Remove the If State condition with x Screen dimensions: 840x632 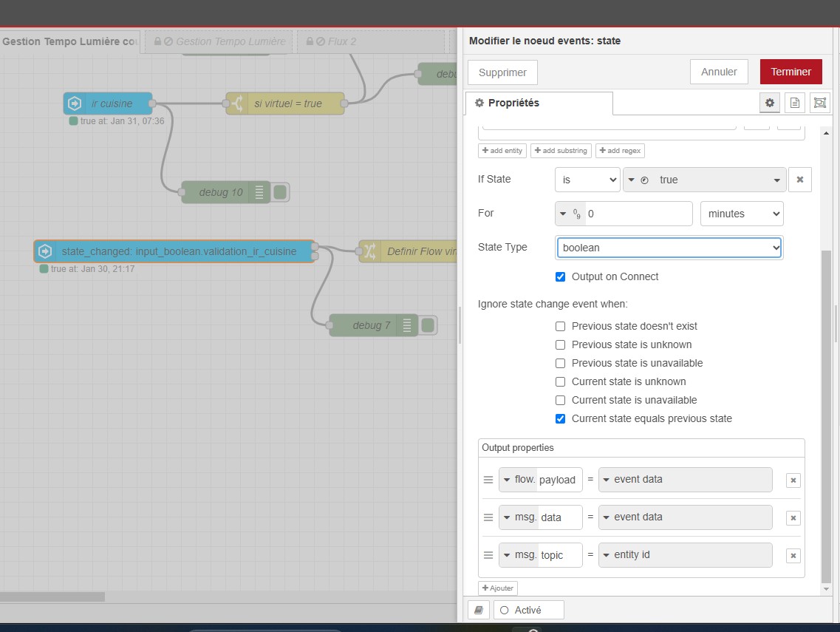point(800,180)
